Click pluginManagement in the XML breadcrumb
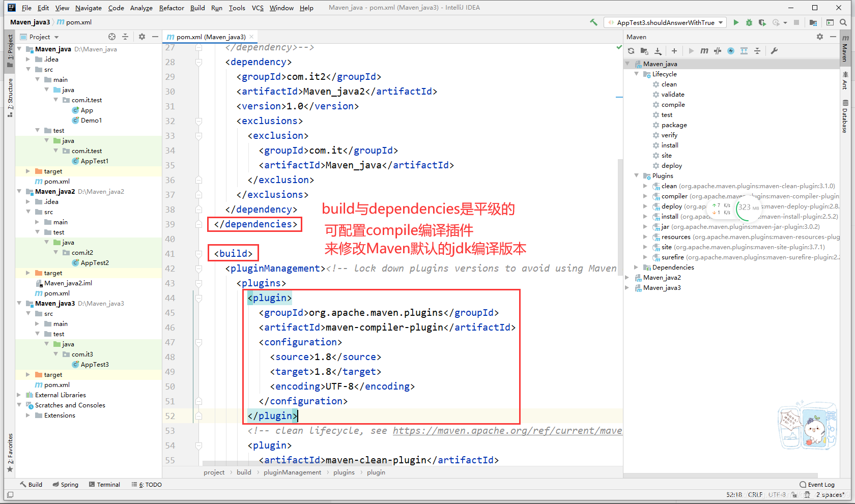Image resolution: width=855 pixels, height=504 pixels. 292,472
